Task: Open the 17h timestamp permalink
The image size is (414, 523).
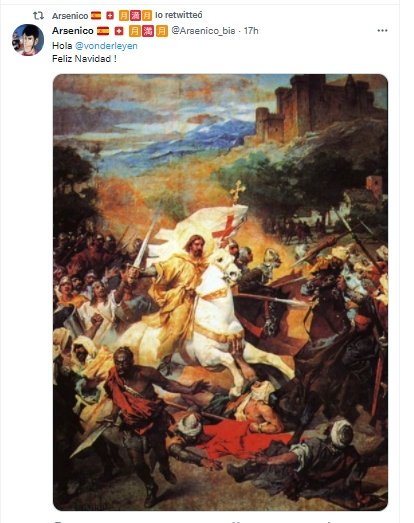Action: pyautogui.click(x=251, y=31)
